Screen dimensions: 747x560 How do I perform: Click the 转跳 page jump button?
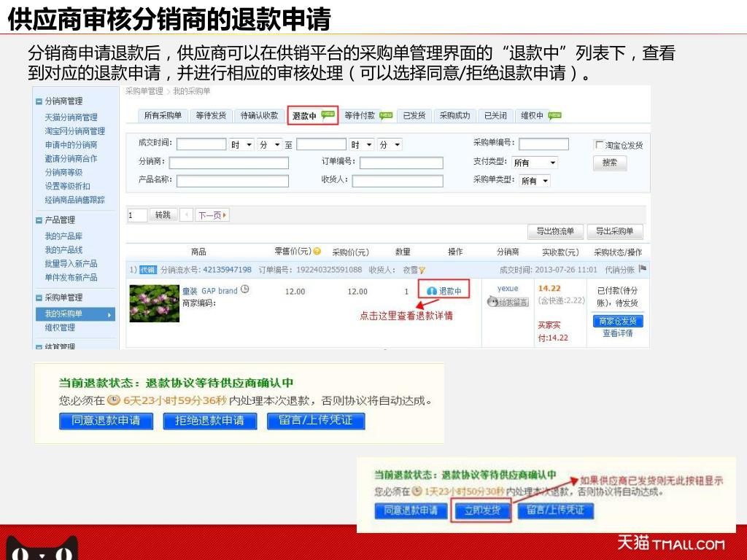coord(163,215)
